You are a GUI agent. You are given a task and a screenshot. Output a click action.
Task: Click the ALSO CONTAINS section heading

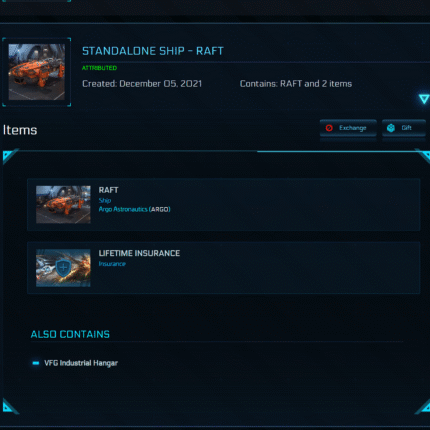coord(70,334)
